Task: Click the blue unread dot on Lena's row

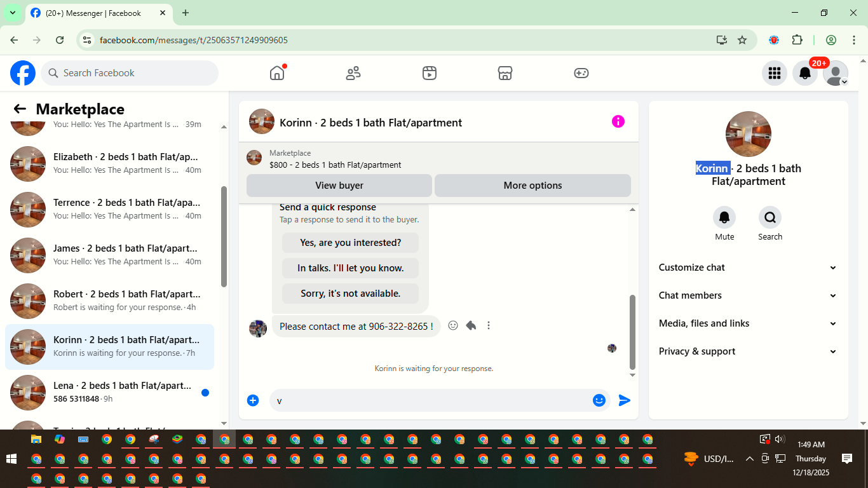Action: coord(205,393)
